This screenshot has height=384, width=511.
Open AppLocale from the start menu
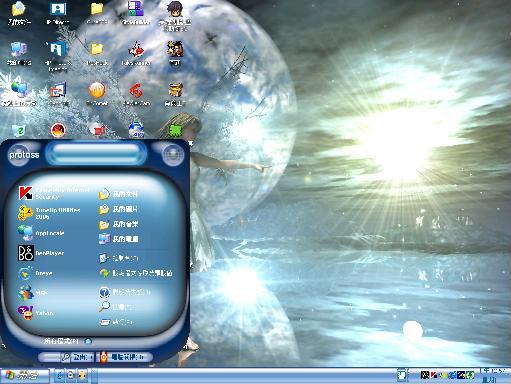(x=41, y=233)
